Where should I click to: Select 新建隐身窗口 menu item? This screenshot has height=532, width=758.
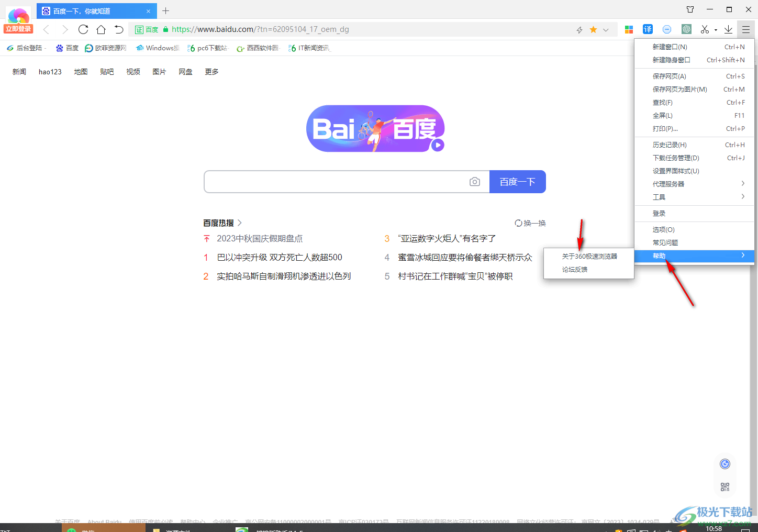click(694, 60)
